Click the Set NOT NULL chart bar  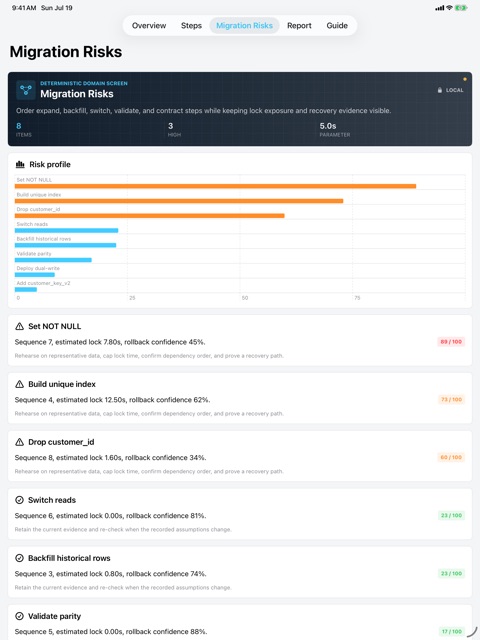(x=216, y=186)
